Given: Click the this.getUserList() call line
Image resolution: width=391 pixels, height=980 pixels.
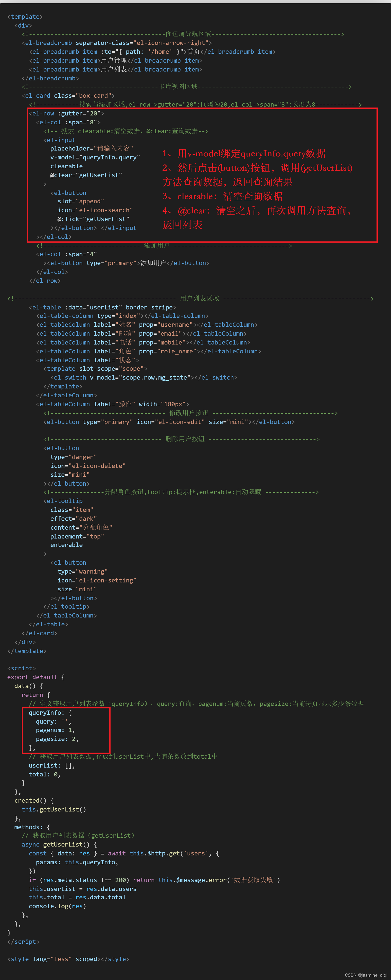Looking at the screenshot, I should 54,810.
